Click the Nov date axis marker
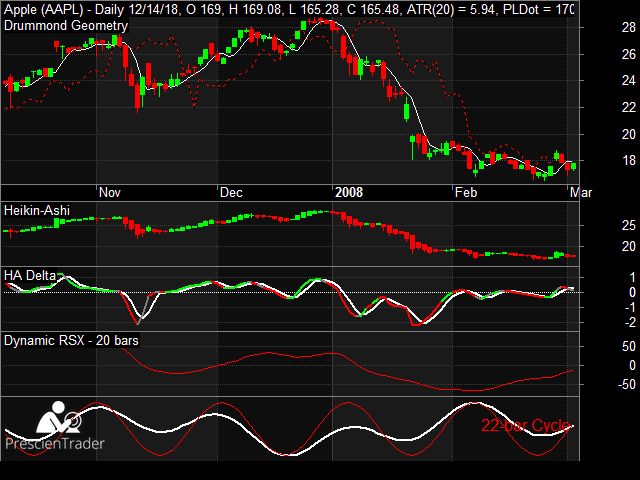The width and height of the screenshot is (640, 480). pos(110,192)
